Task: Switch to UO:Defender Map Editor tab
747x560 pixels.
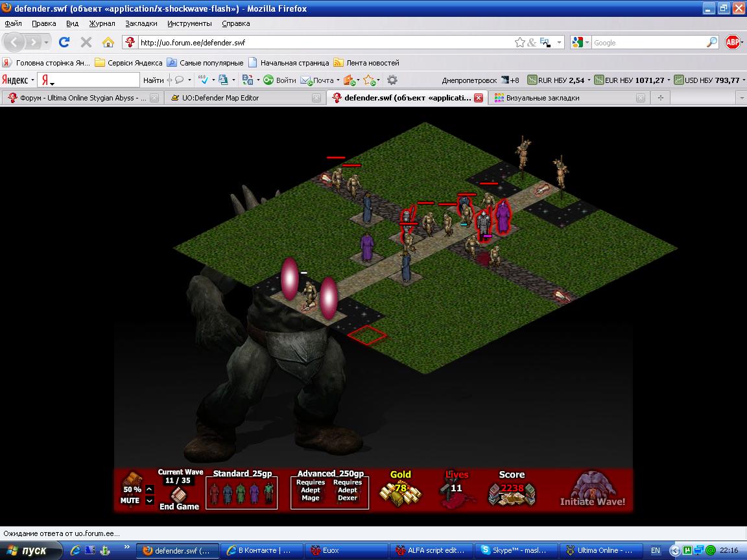Action: tap(245, 98)
